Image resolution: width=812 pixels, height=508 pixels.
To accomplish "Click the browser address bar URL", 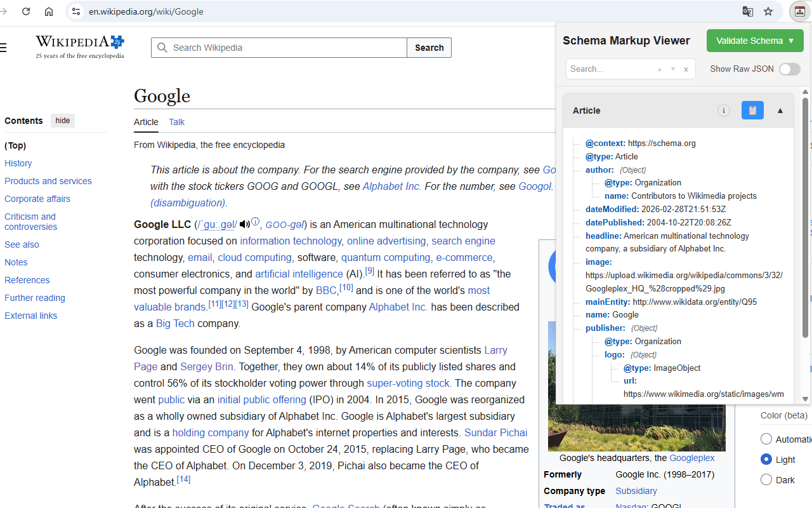I will (x=146, y=11).
